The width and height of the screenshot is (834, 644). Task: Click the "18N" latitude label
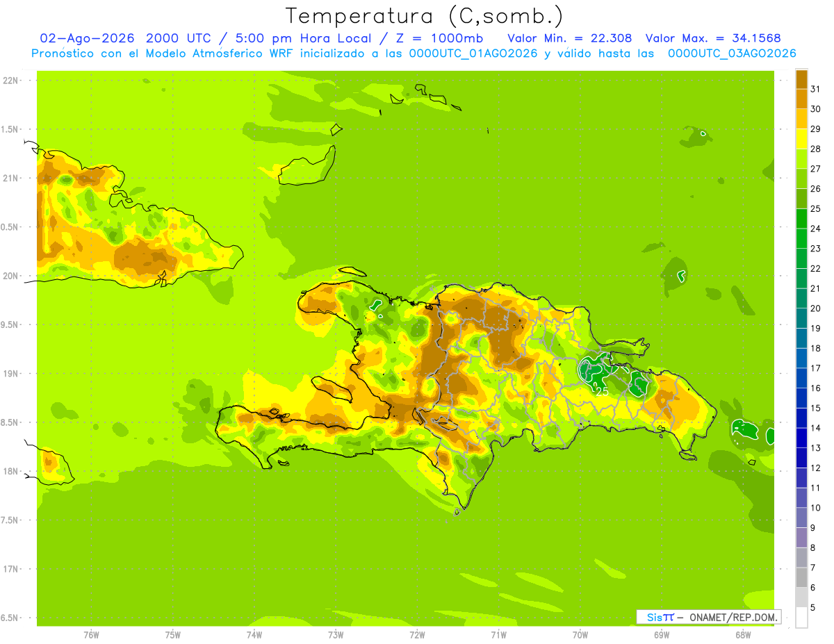click(x=10, y=472)
